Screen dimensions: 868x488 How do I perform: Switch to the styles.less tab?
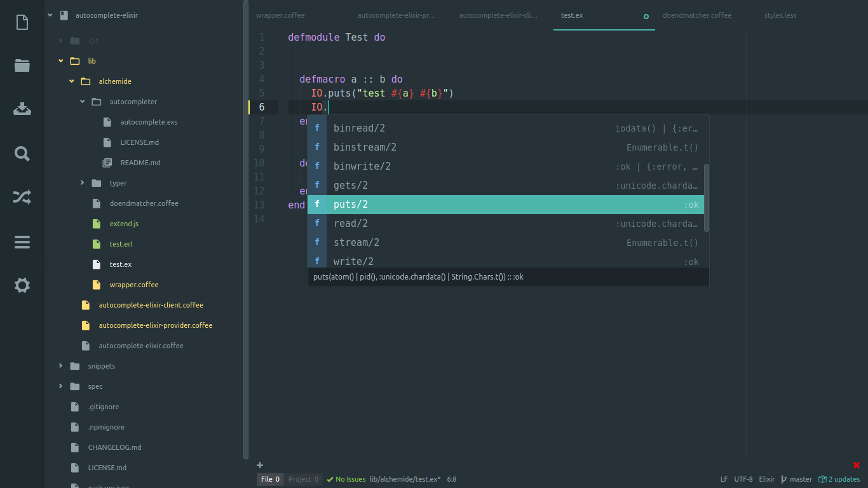pyautogui.click(x=780, y=15)
